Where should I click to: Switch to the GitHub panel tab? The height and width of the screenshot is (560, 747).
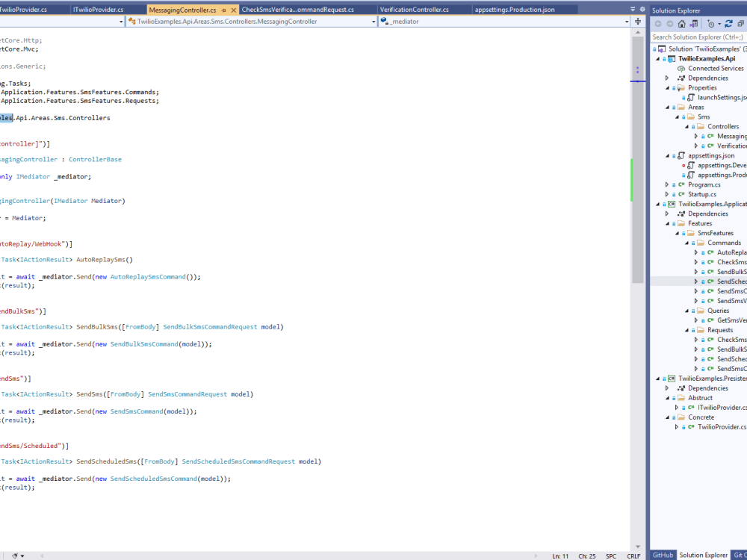point(662,556)
